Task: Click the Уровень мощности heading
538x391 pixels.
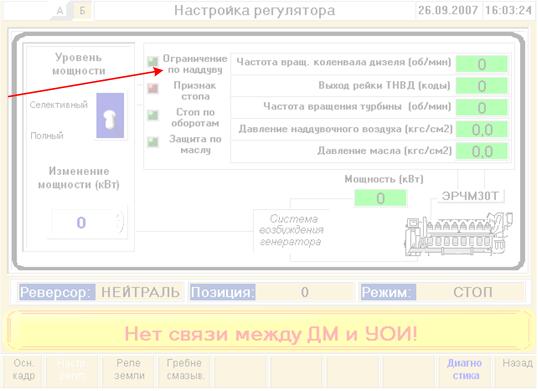Action: 79,64
